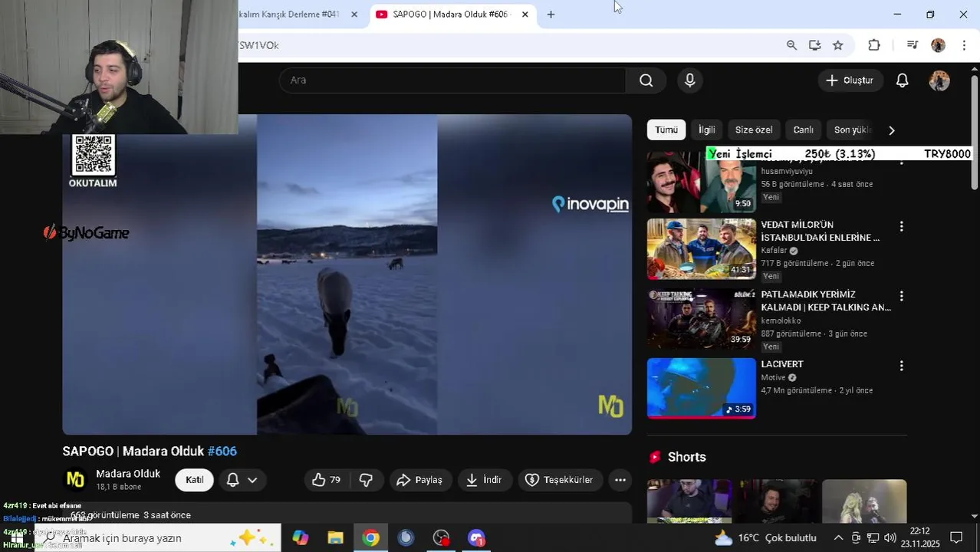Open the Chrome profile avatar
Screen dimensions: 980x552
coord(938,45)
